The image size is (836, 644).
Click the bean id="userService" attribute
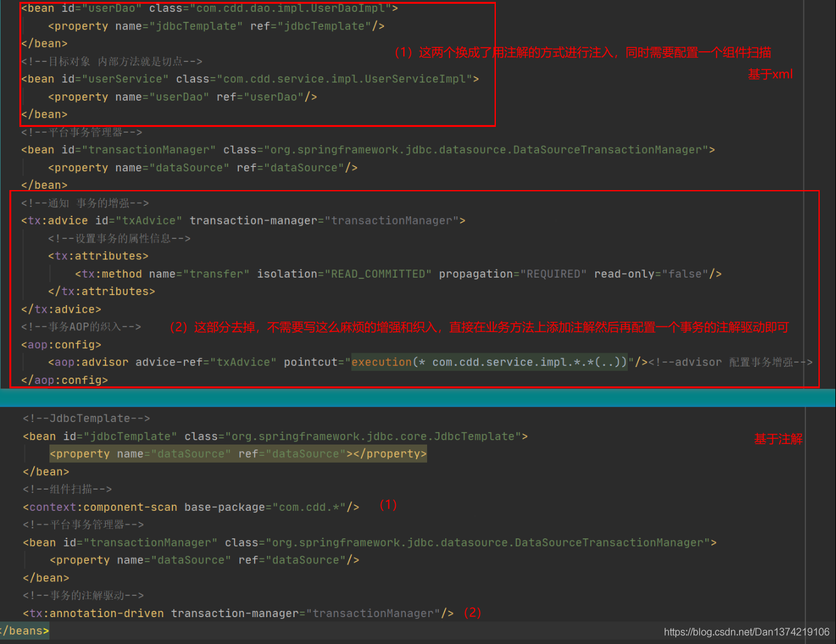(x=115, y=79)
